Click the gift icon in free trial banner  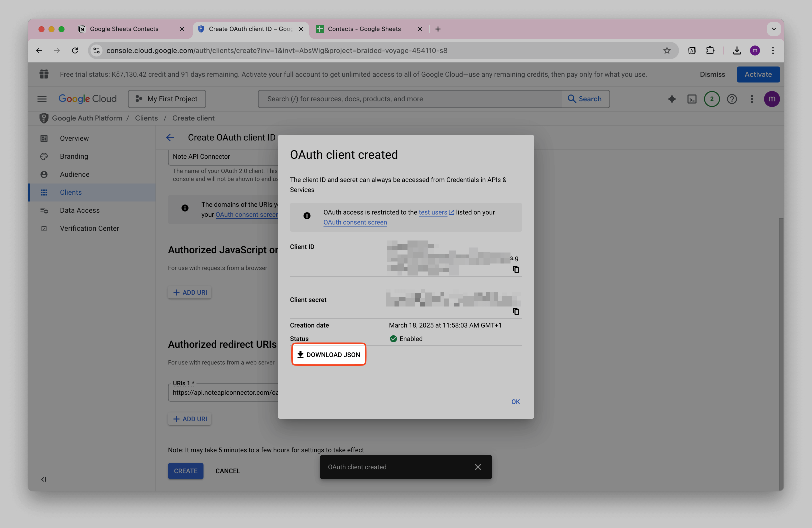[x=44, y=74]
